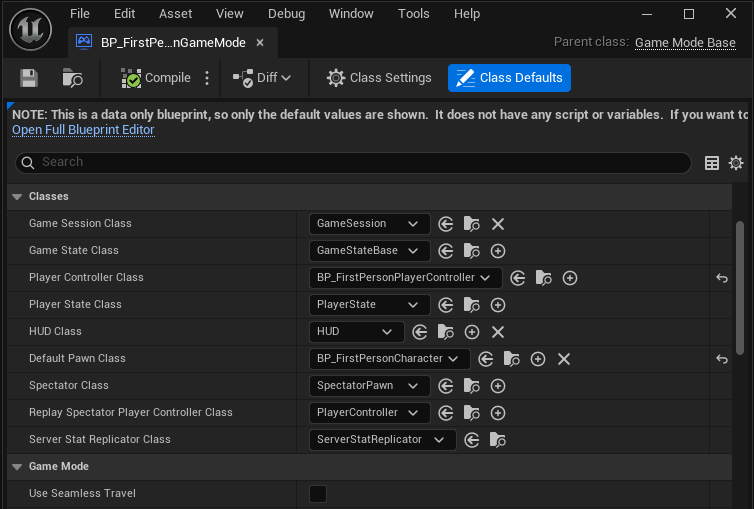Screen dimensions: 754x509
Task: Browse to Default Pawn Class in Content Browser
Action: click(x=512, y=359)
